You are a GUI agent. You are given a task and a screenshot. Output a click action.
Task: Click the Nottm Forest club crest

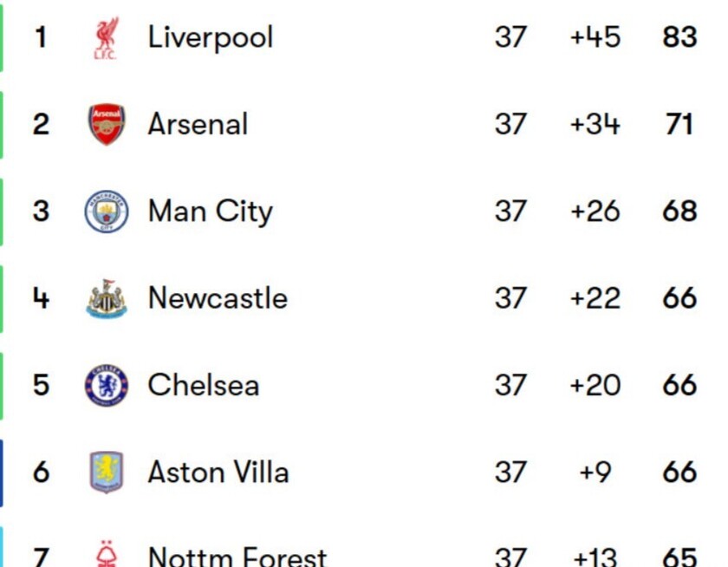click(107, 553)
